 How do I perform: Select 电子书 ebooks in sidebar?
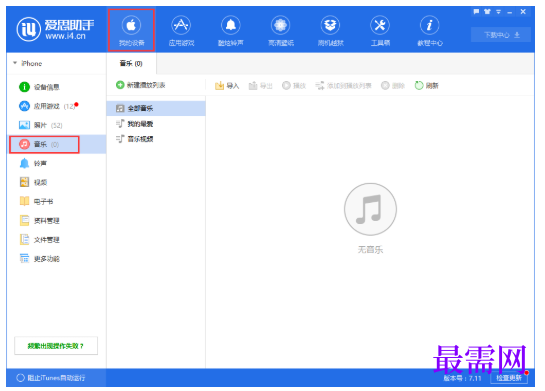coord(56,202)
